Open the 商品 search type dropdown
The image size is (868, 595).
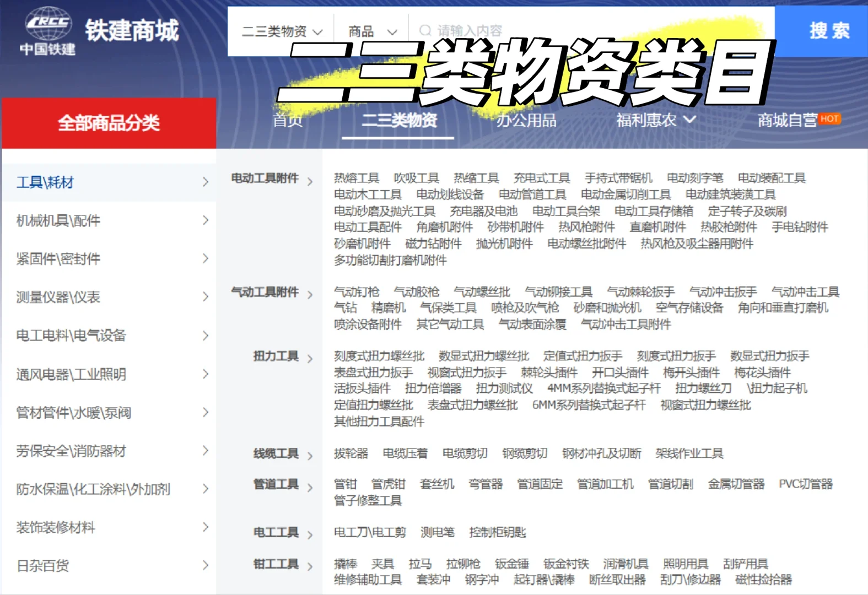(x=372, y=31)
